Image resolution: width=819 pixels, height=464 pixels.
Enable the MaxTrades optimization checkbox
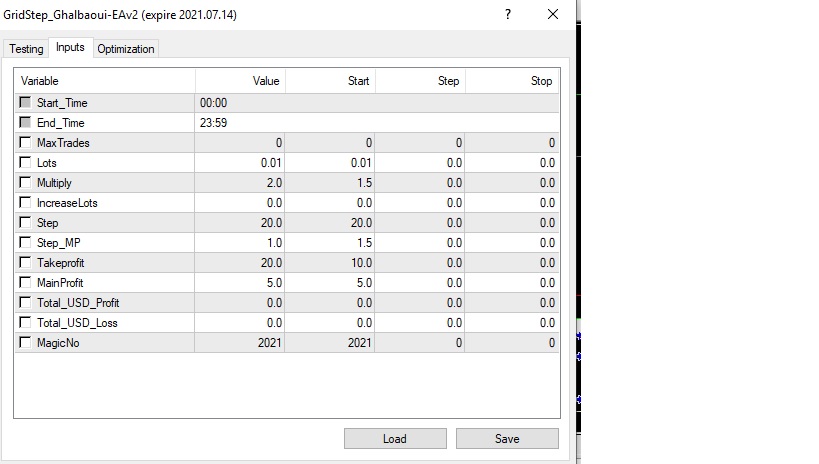click(x=25, y=143)
